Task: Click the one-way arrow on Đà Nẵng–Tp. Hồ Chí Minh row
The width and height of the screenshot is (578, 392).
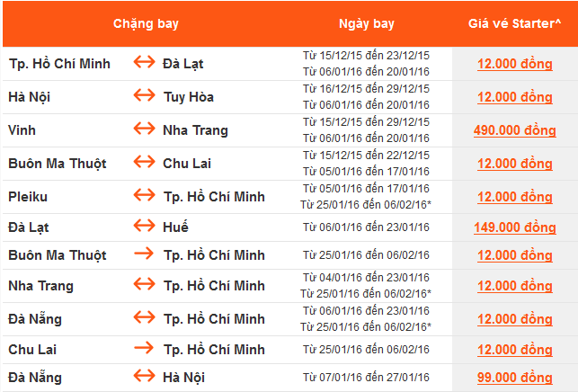Action: point(144,319)
